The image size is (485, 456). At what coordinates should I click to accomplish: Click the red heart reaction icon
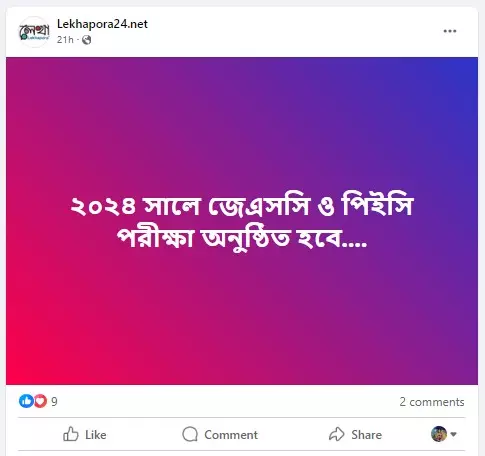click(40, 401)
